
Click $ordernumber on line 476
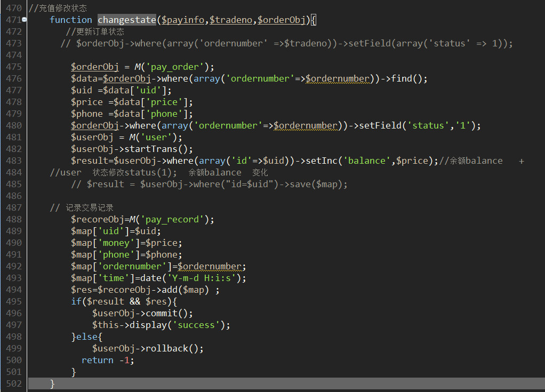pyautogui.click(x=338, y=78)
